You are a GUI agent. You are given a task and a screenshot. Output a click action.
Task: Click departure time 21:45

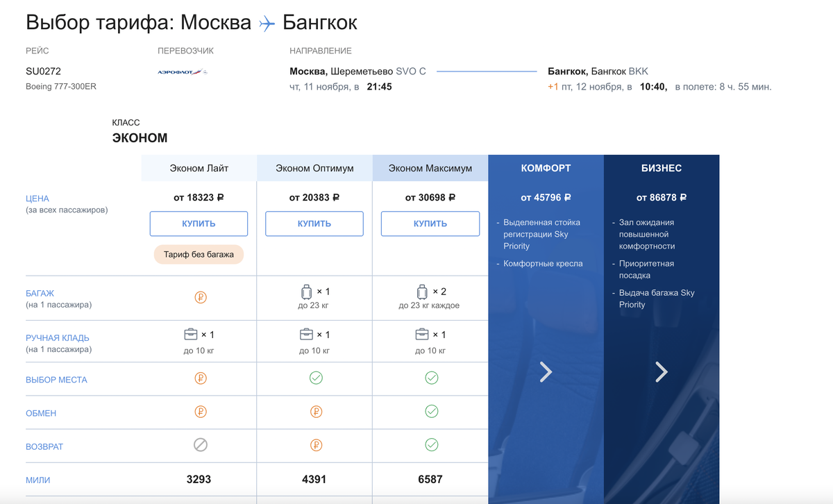tap(378, 87)
